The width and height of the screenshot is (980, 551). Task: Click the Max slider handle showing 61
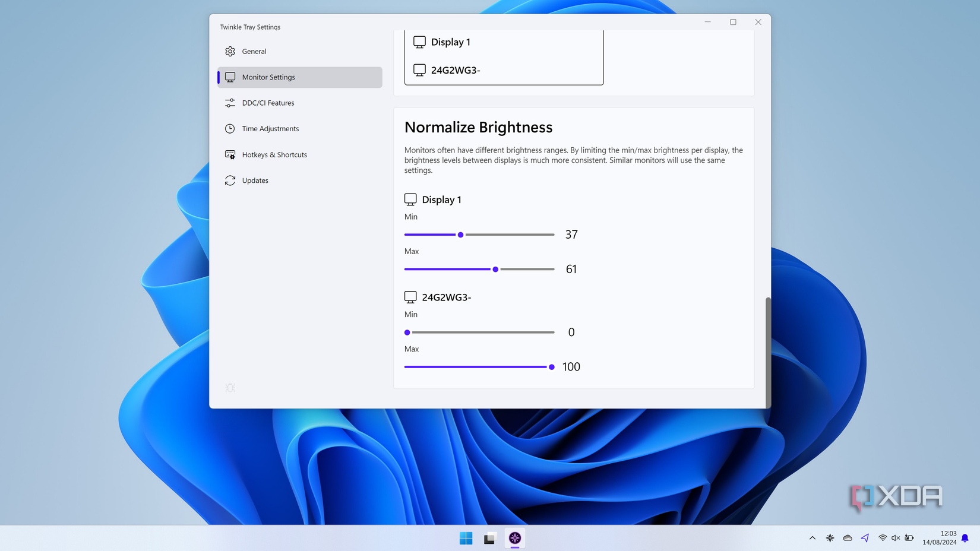pos(495,269)
